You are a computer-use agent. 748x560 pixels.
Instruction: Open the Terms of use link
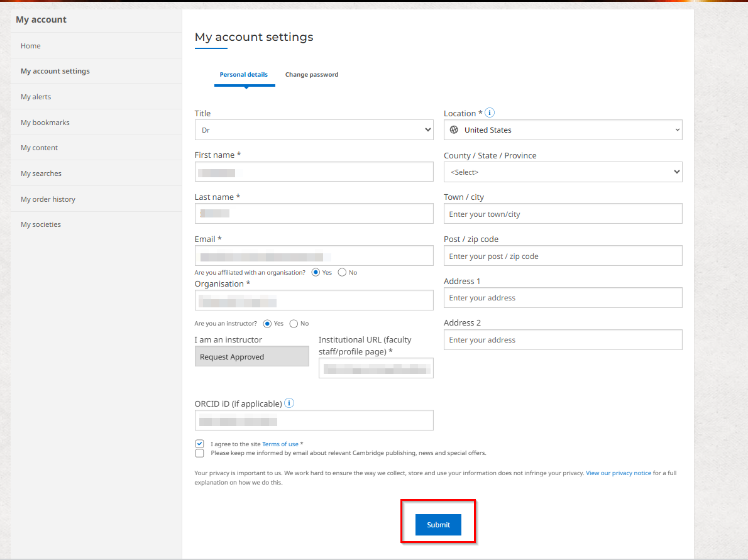(x=280, y=444)
